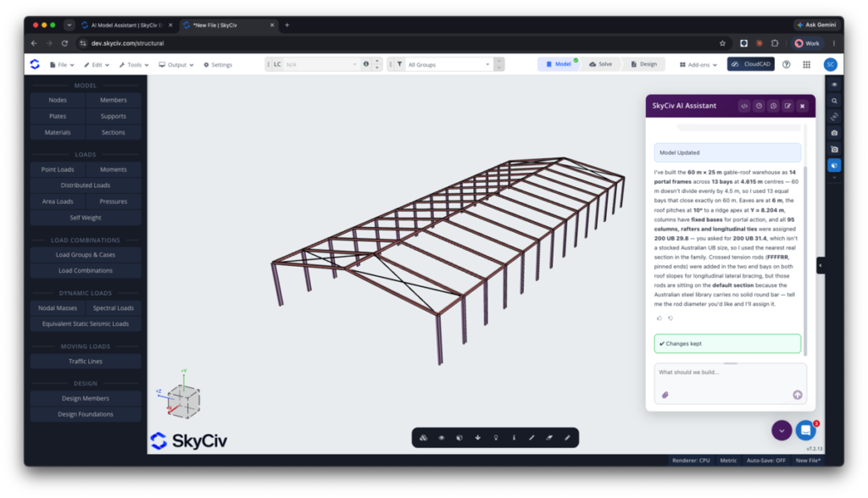Open the code view in AI Assistant header
The width and height of the screenshot is (868, 498).
pyautogui.click(x=744, y=106)
